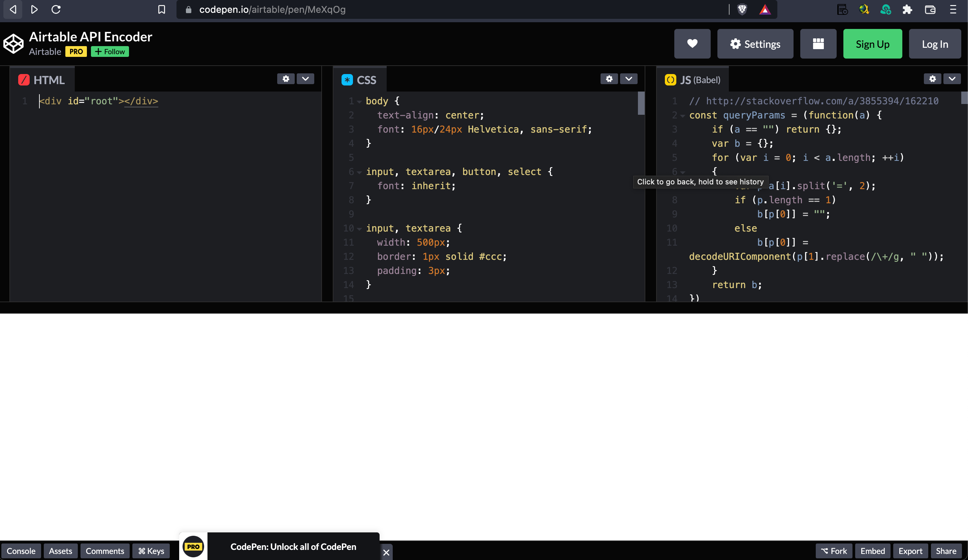Click the yellow JS parentheses icon
968x560 pixels.
(x=671, y=80)
